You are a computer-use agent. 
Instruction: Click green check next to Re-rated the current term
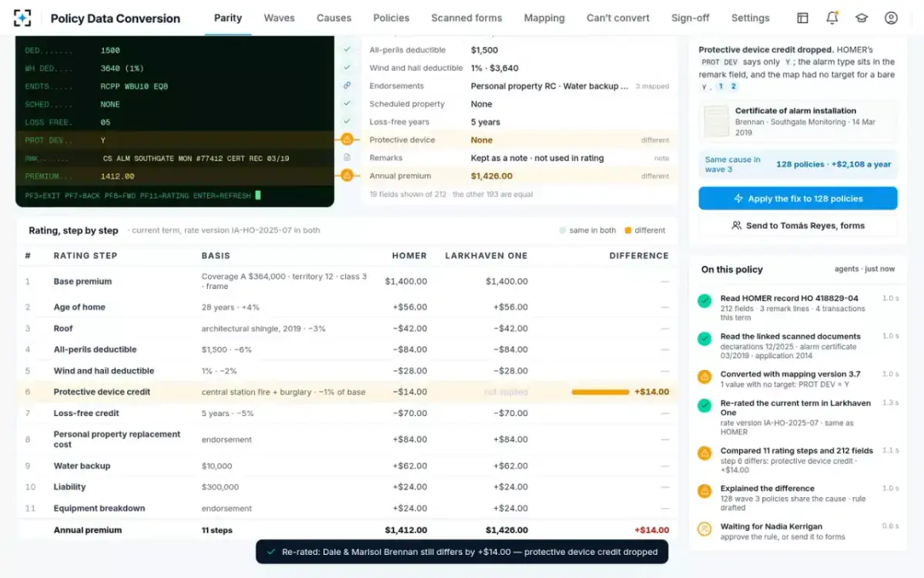click(704, 405)
